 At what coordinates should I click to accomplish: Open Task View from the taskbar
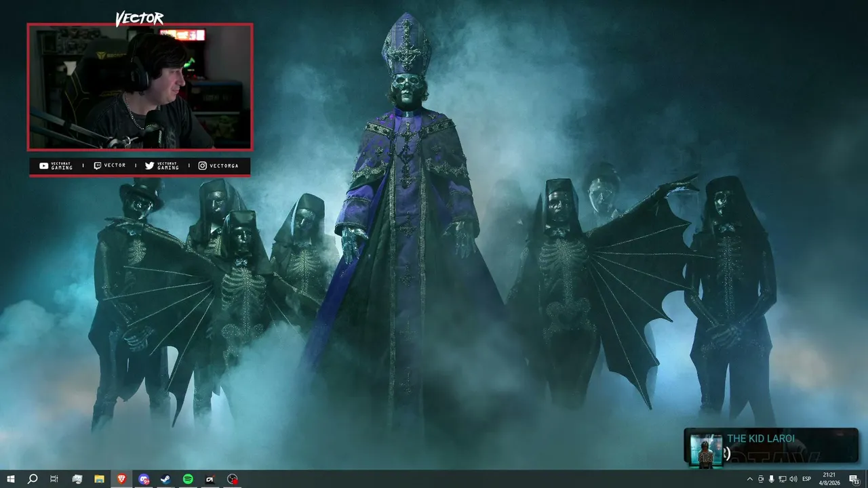[x=54, y=479]
